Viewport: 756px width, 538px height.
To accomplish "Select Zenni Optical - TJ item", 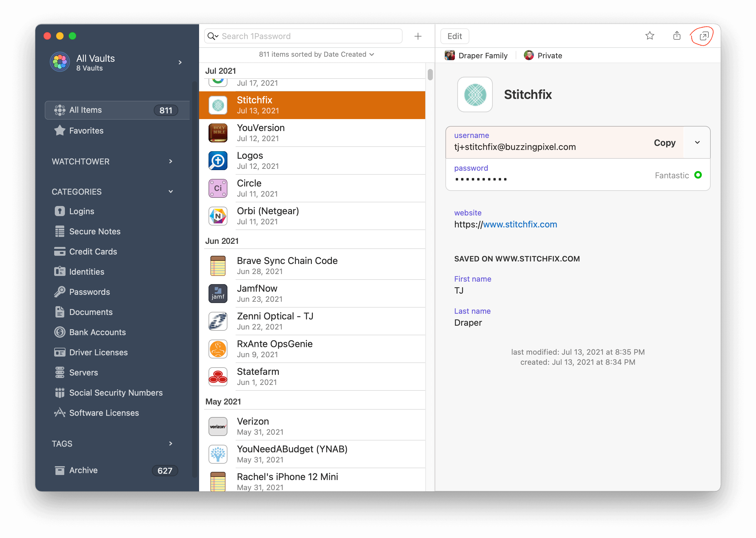I will pyautogui.click(x=312, y=321).
